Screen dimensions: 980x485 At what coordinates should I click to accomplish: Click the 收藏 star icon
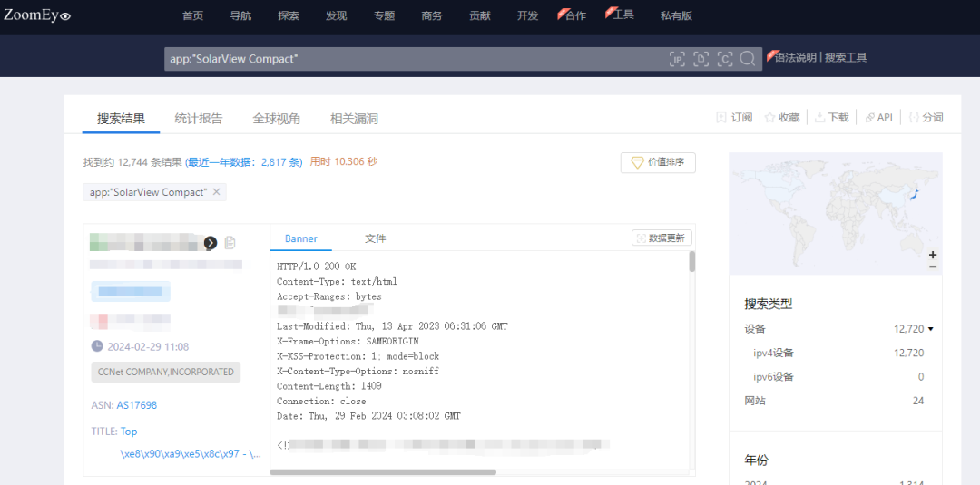click(x=770, y=117)
